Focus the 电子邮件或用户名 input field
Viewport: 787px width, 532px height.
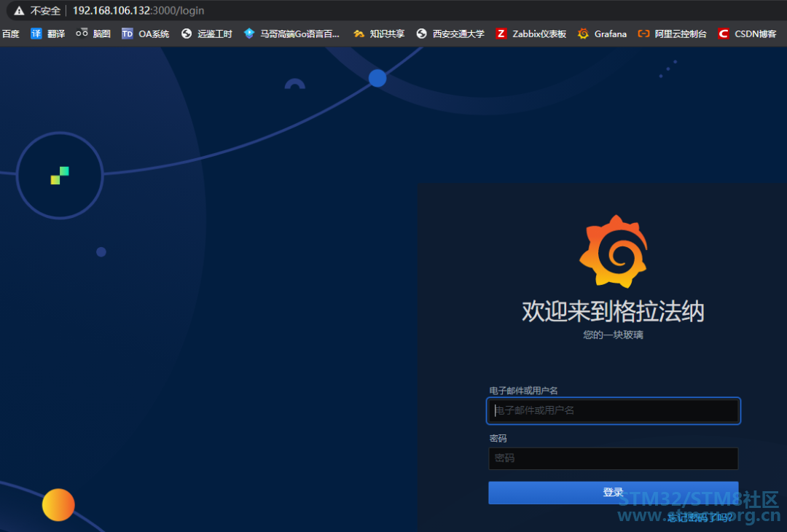(x=613, y=410)
